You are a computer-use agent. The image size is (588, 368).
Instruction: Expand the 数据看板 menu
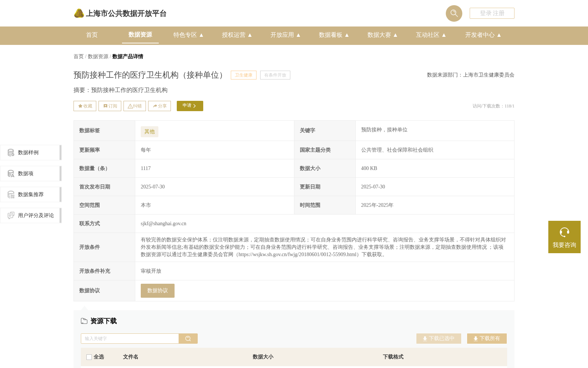pyautogui.click(x=334, y=35)
